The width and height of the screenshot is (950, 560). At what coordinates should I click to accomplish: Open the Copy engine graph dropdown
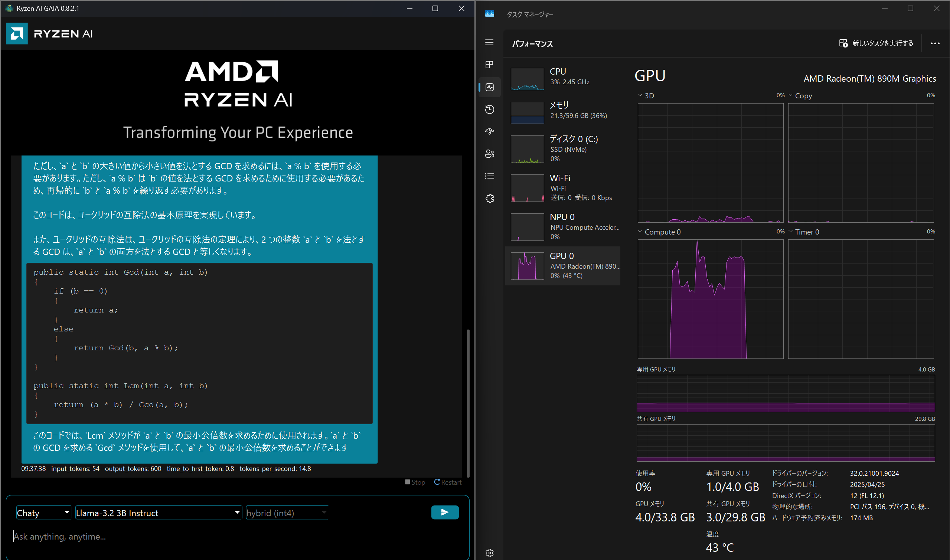tap(790, 95)
